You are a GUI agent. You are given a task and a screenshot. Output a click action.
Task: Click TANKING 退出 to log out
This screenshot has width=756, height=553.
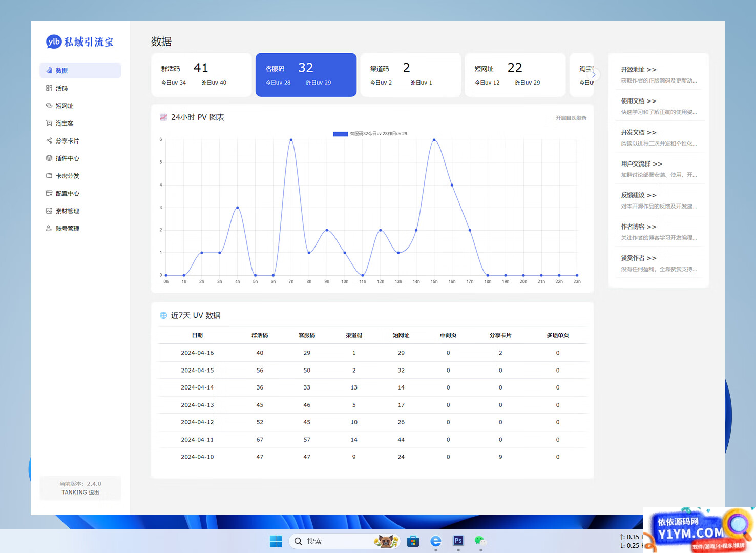pos(80,493)
